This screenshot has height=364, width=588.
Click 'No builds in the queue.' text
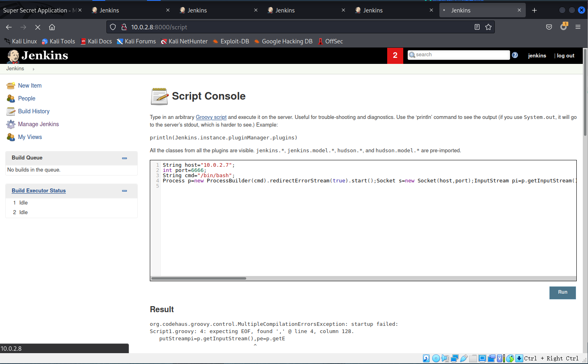(34, 170)
